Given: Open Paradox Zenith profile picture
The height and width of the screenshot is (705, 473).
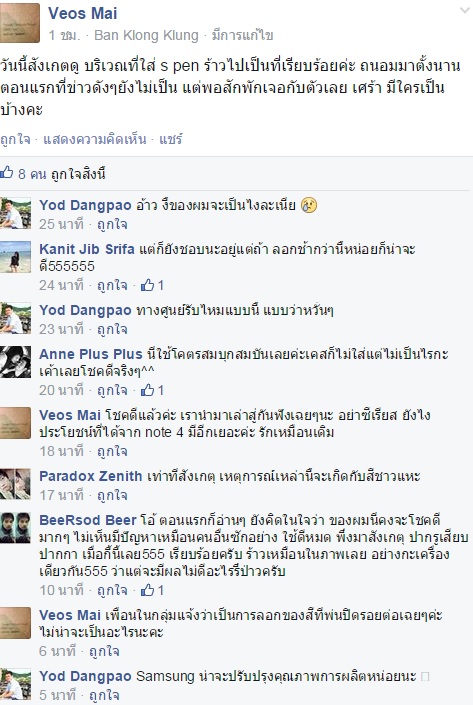Looking at the screenshot, I should click(x=15, y=484).
